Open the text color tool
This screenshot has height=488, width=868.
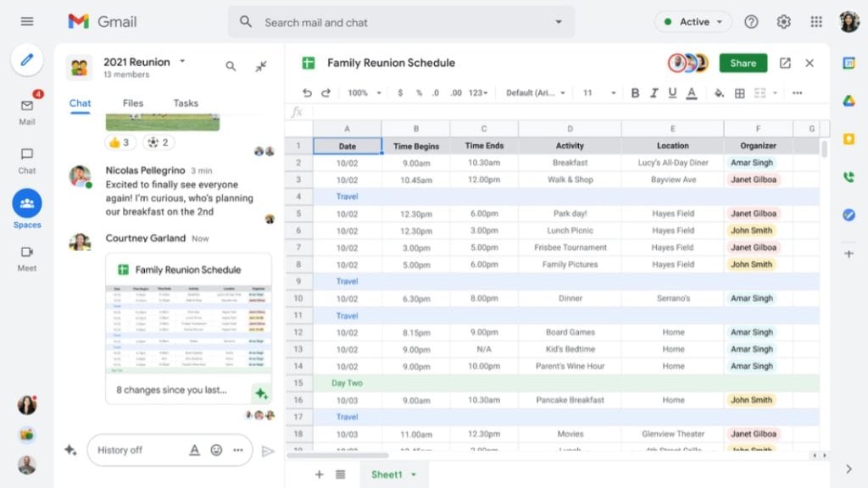click(x=692, y=93)
